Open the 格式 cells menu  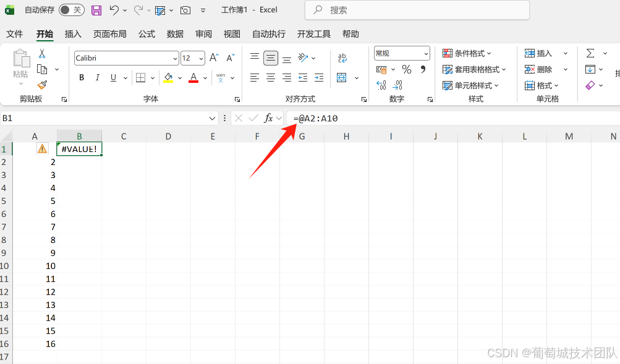point(541,85)
